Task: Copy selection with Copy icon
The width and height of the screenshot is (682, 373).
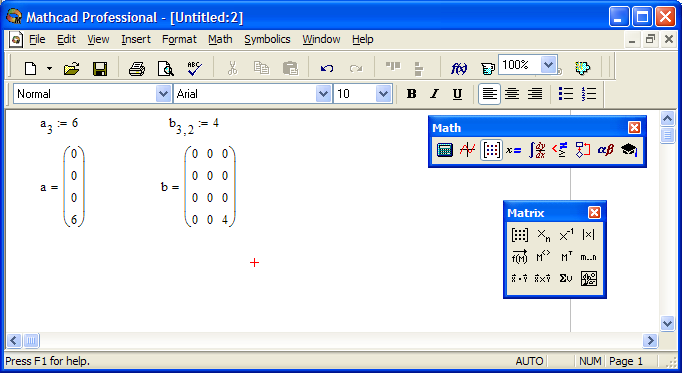Action: pyautogui.click(x=261, y=68)
